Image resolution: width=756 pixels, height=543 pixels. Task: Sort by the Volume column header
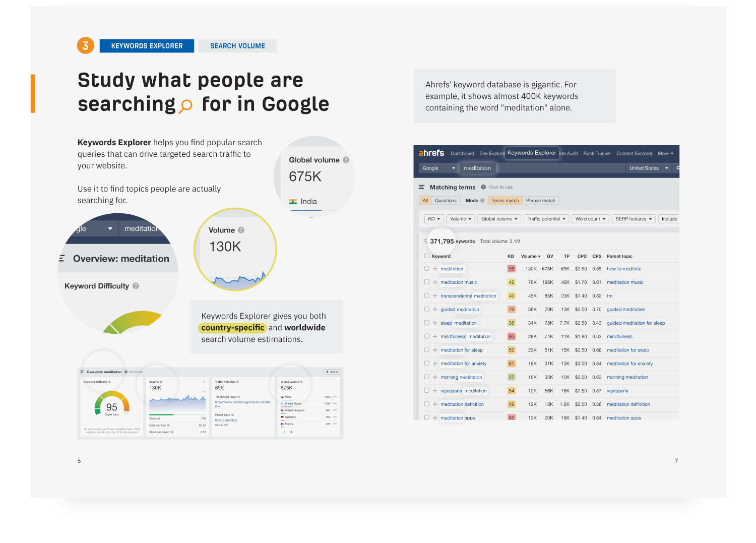530,256
